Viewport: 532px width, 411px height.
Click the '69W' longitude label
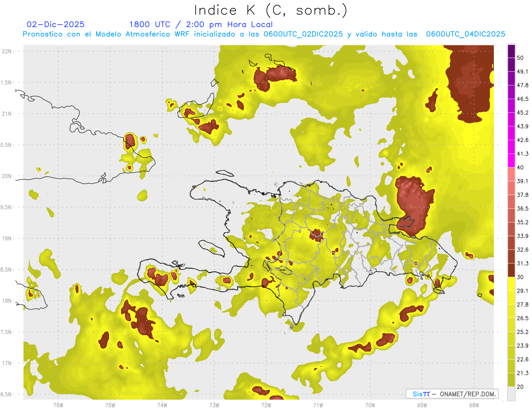pos(422,405)
